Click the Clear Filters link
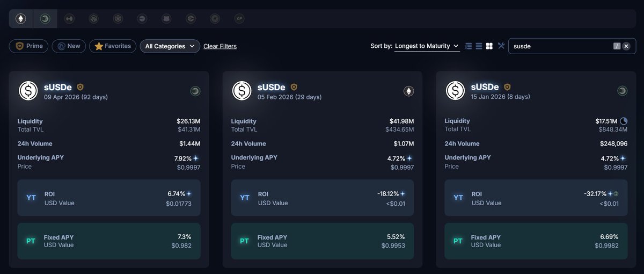The image size is (644, 274). point(220,46)
